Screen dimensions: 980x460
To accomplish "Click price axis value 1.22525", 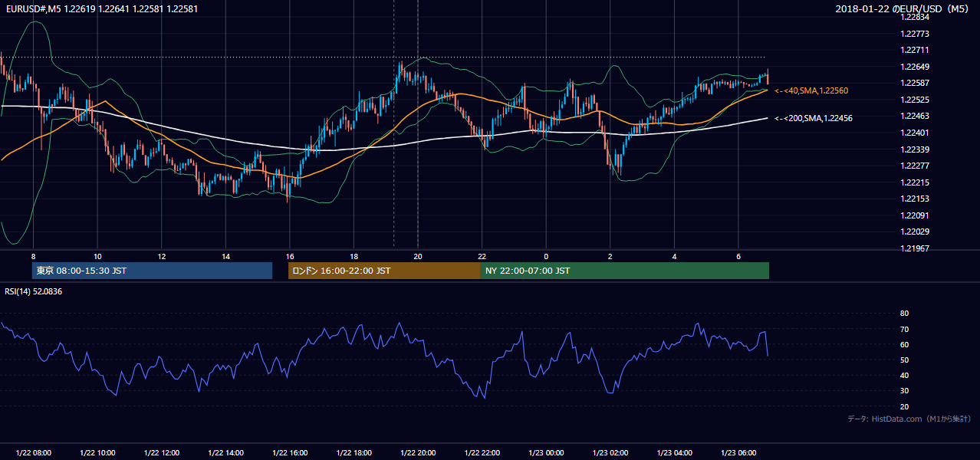I will pos(915,100).
